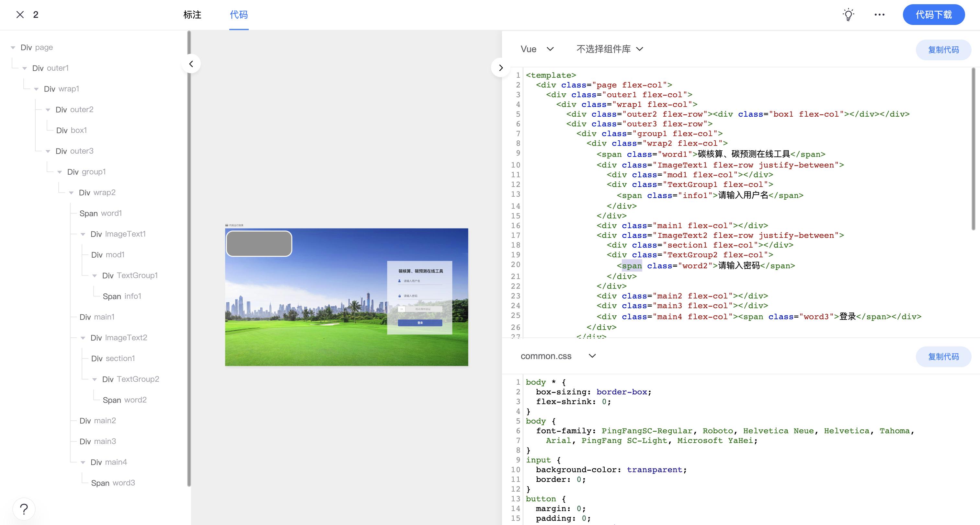
Task: Collapse the Div ImageText1 tree node
Action: 83,235
